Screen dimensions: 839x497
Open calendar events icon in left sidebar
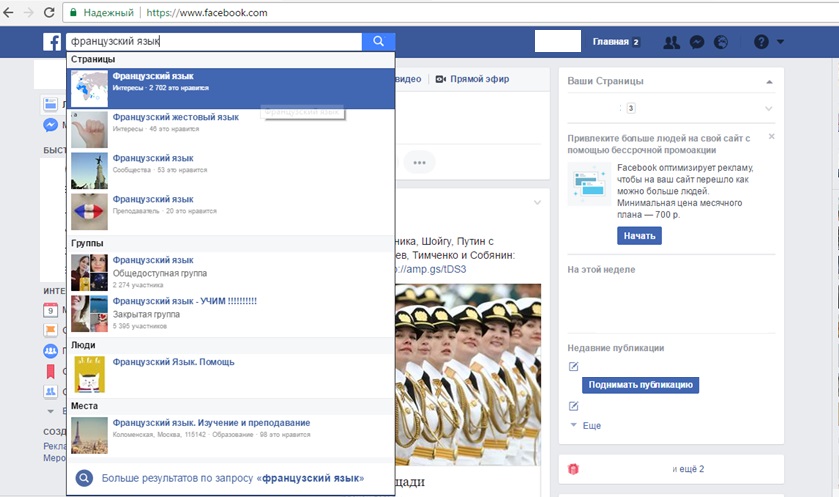50,310
